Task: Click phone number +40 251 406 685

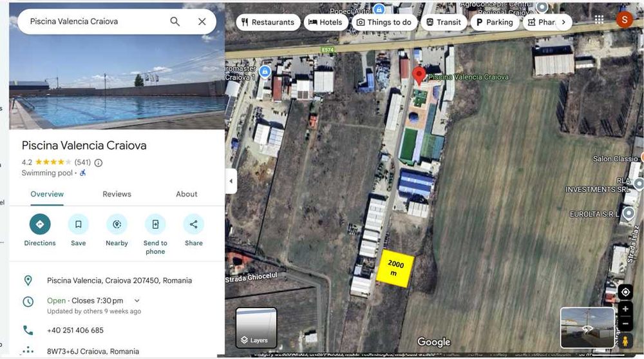Action: click(x=75, y=330)
